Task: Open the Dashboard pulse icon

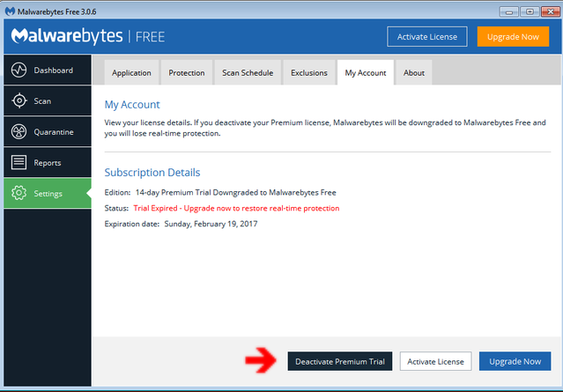Action: pyautogui.click(x=19, y=70)
